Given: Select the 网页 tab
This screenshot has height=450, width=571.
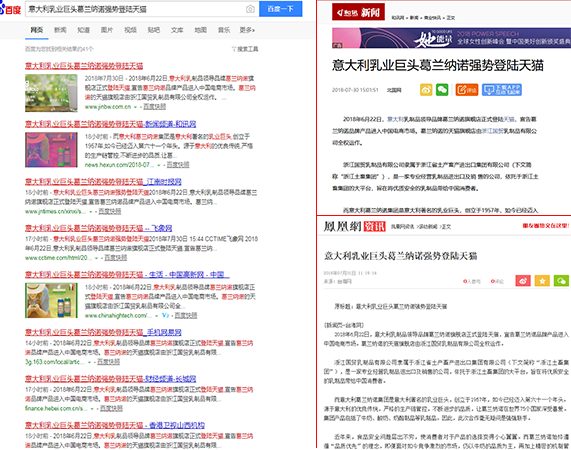Looking at the screenshot, I should (36, 30).
